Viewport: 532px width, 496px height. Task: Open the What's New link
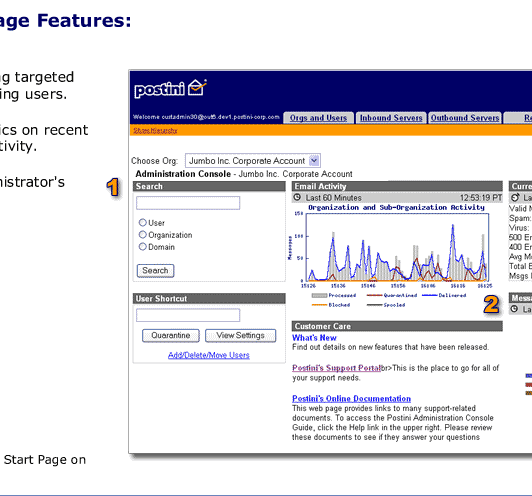pyautogui.click(x=314, y=338)
